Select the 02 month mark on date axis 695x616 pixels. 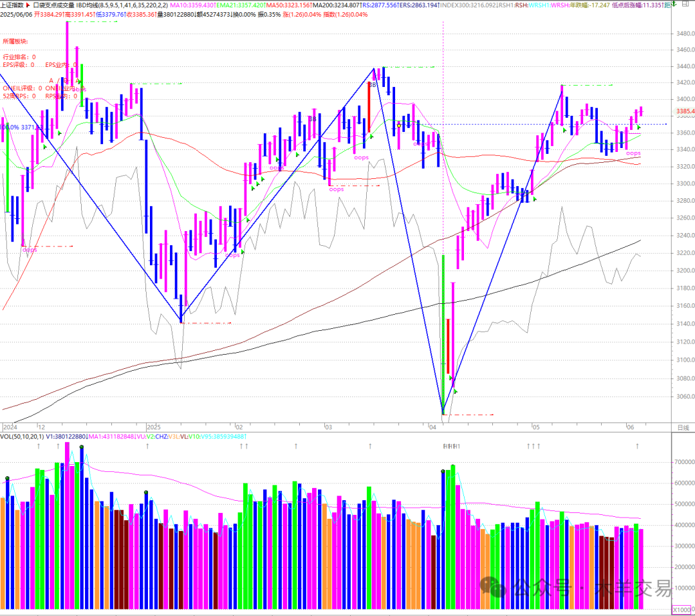coord(239,427)
